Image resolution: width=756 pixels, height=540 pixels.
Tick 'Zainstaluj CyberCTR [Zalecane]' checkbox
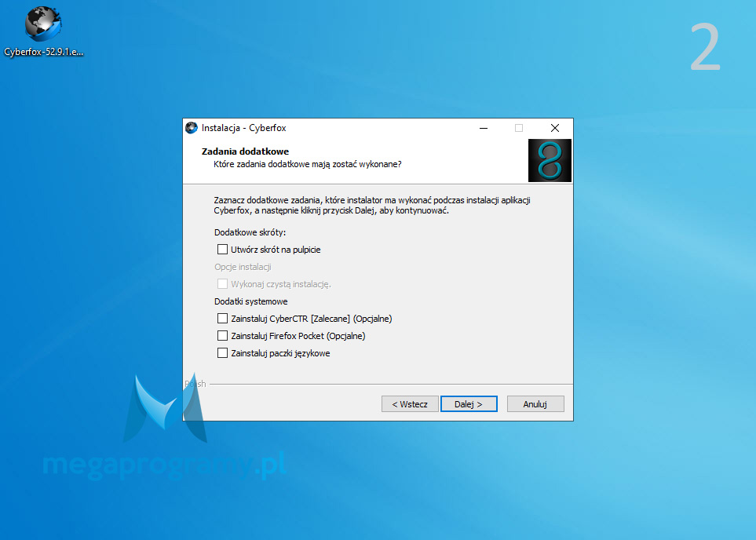point(222,319)
